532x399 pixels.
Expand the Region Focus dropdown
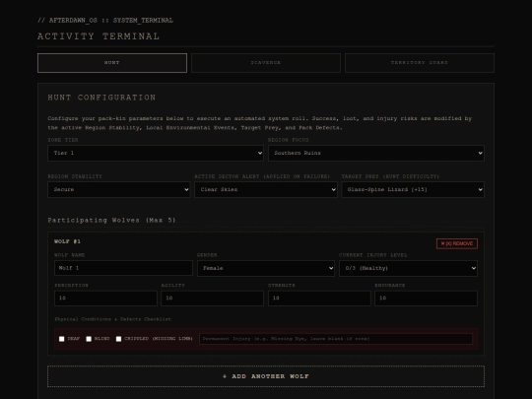[x=376, y=153]
